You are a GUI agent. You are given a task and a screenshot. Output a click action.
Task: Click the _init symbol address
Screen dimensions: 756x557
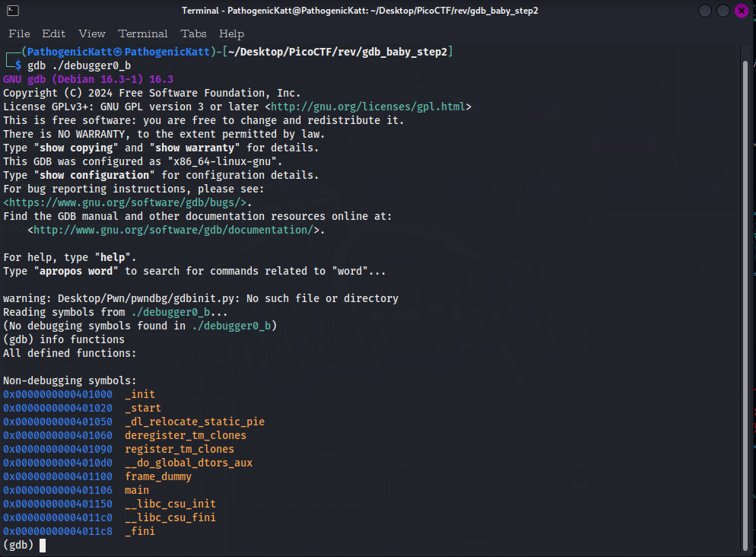pos(57,394)
